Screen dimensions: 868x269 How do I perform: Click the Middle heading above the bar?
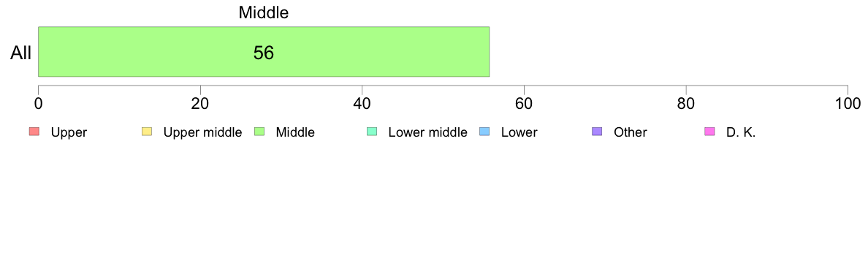pos(264,12)
